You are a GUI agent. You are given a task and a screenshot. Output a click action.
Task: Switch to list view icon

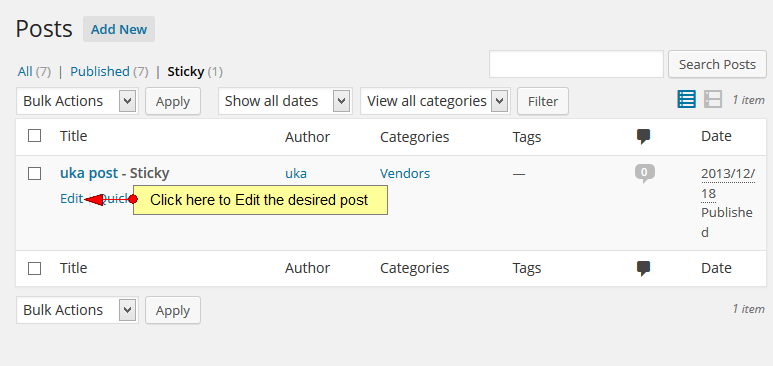point(686,100)
